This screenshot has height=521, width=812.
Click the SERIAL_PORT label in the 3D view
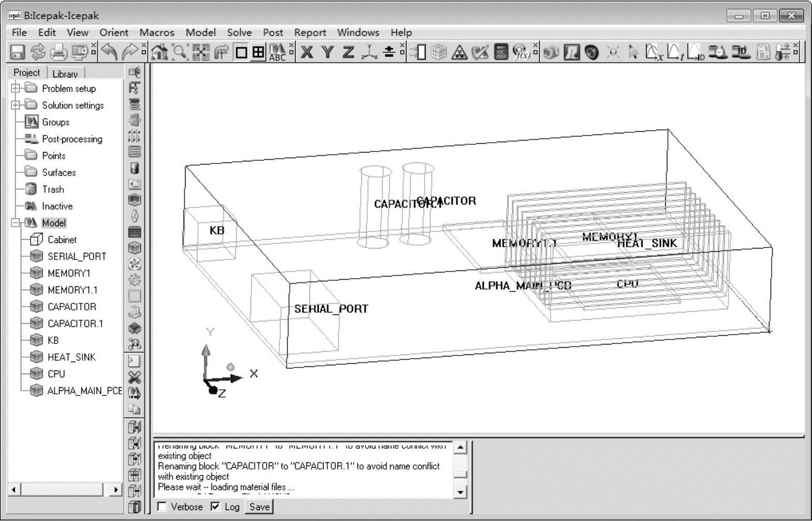coord(331,309)
